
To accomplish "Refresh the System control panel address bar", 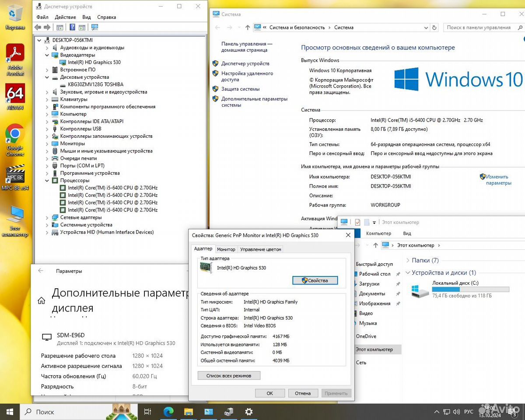I will point(434,28).
